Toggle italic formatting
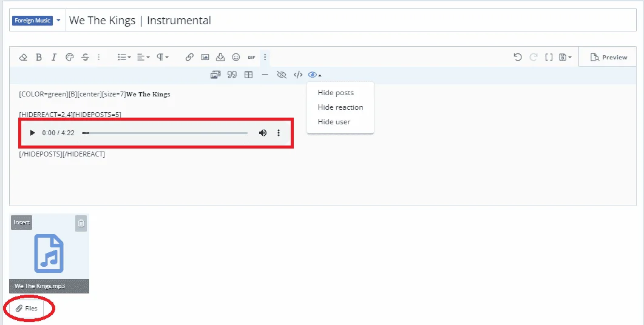This screenshot has width=644, height=325. (54, 58)
